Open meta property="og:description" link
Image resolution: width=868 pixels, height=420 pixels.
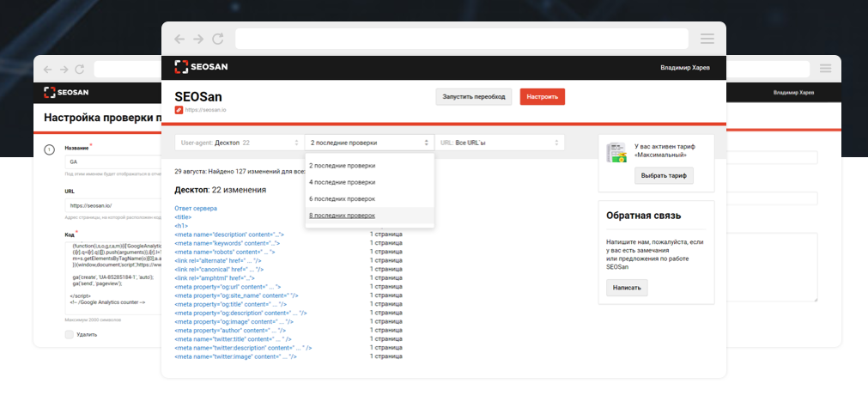point(240,313)
